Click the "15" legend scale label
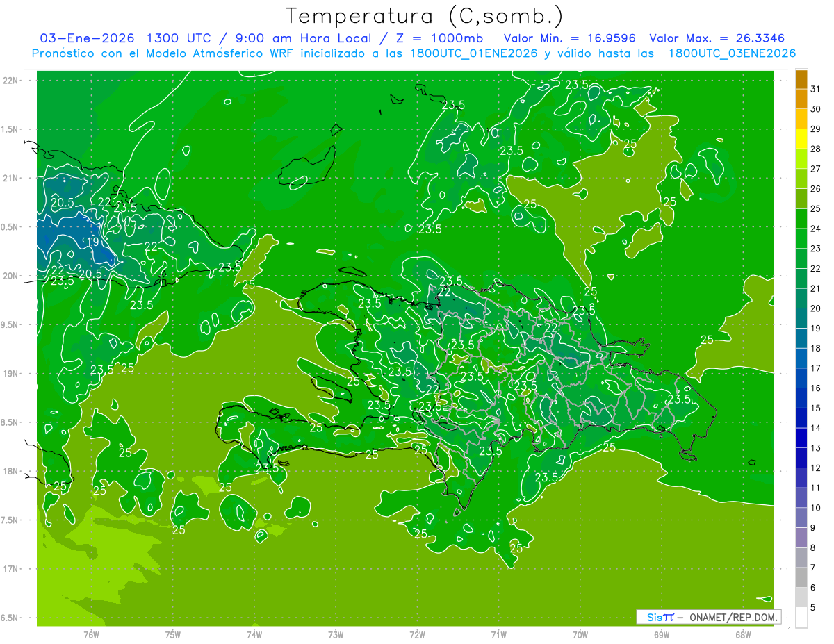The width and height of the screenshot is (834, 644). [815, 408]
